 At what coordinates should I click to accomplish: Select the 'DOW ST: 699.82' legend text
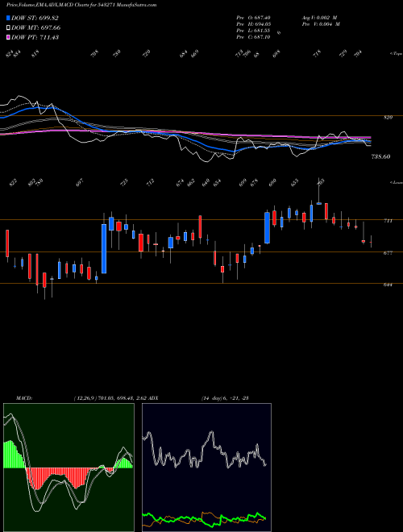click(x=35, y=18)
